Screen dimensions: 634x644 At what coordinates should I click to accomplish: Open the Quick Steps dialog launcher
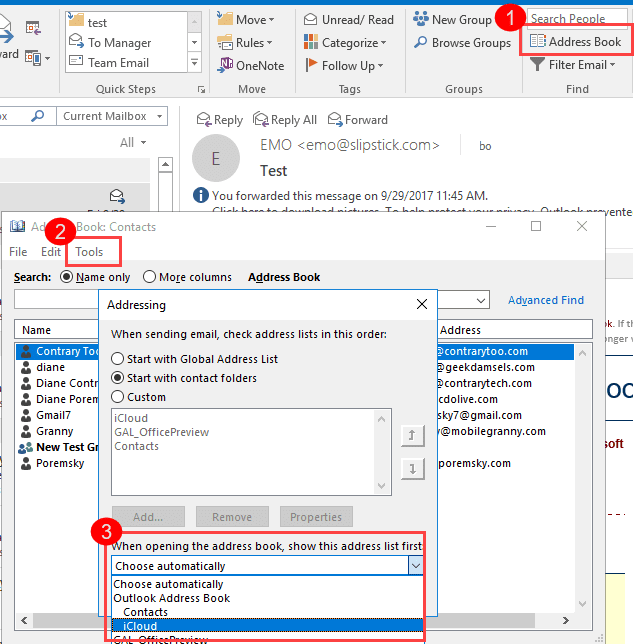coord(201,89)
